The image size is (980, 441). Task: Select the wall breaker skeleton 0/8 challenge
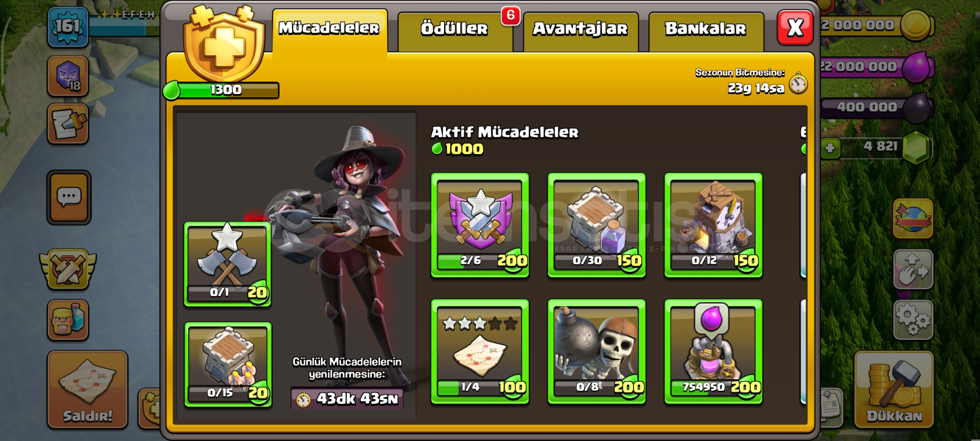point(596,352)
